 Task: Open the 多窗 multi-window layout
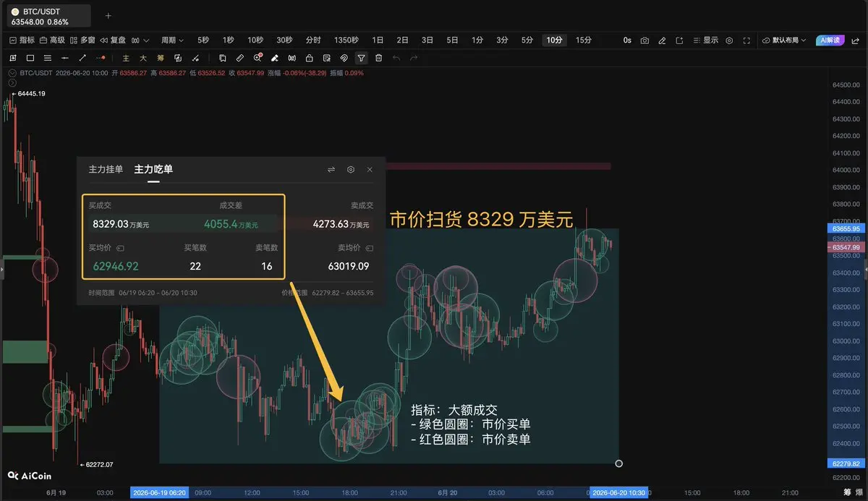pyautogui.click(x=82, y=40)
